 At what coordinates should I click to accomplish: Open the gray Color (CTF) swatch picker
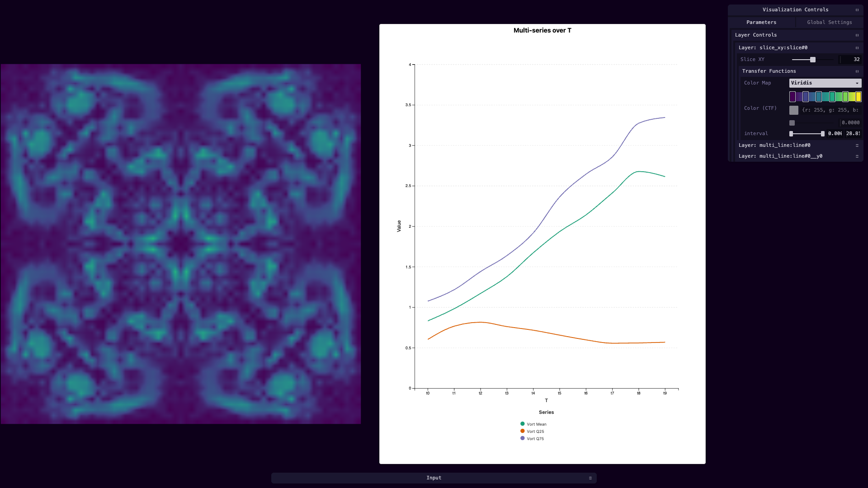pyautogui.click(x=794, y=110)
